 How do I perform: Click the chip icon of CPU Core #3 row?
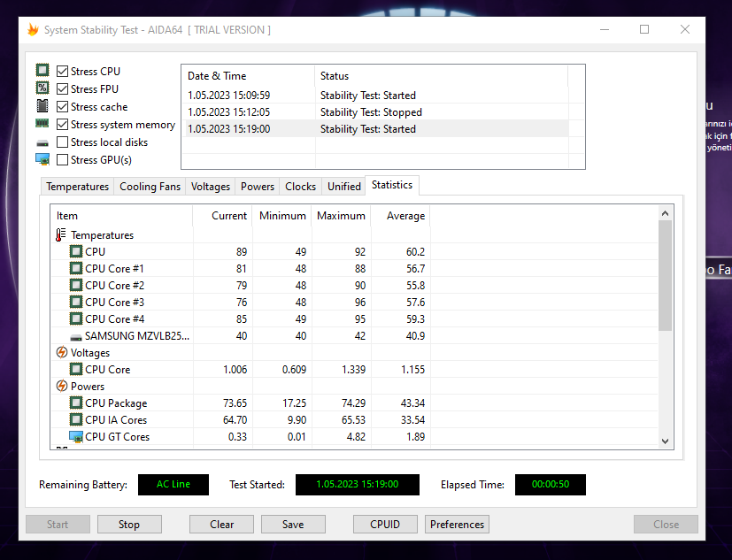click(75, 302)
